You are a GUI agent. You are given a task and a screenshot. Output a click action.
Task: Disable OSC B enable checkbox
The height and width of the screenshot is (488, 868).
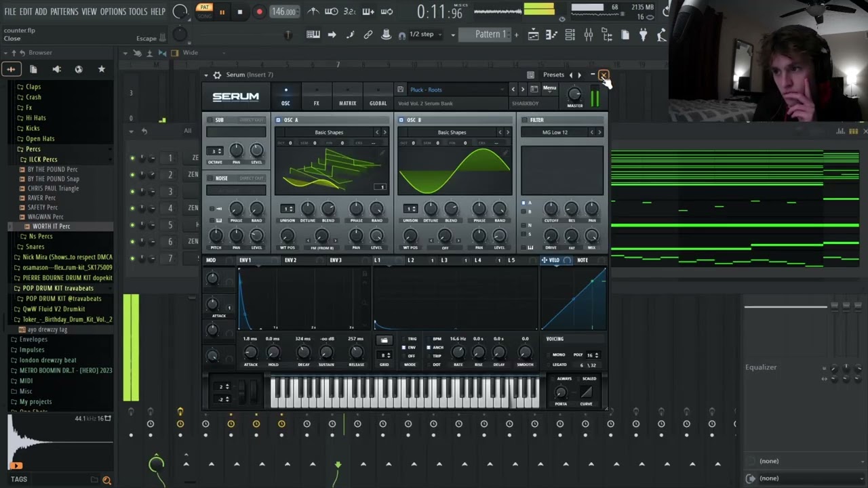pyautogui.click(x=401, y=120)
